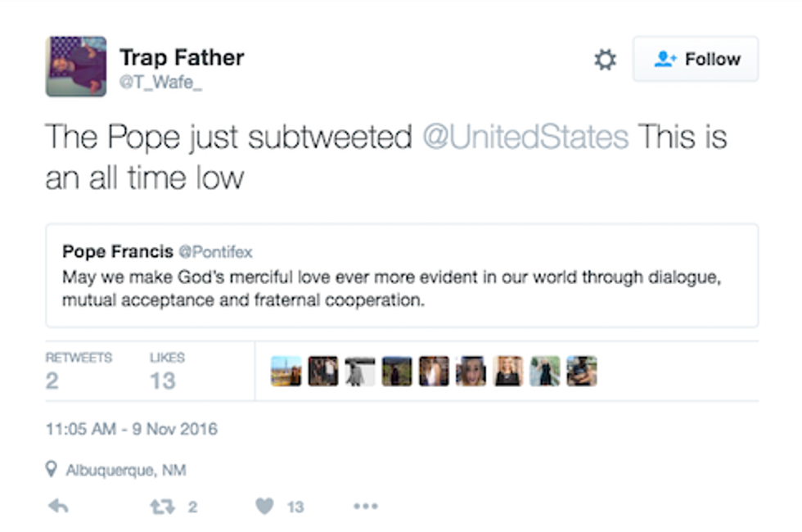
Task: Click the 11:05 AM - 9 Nov 2016 timestamp
Action: click(x=132, y=429)
